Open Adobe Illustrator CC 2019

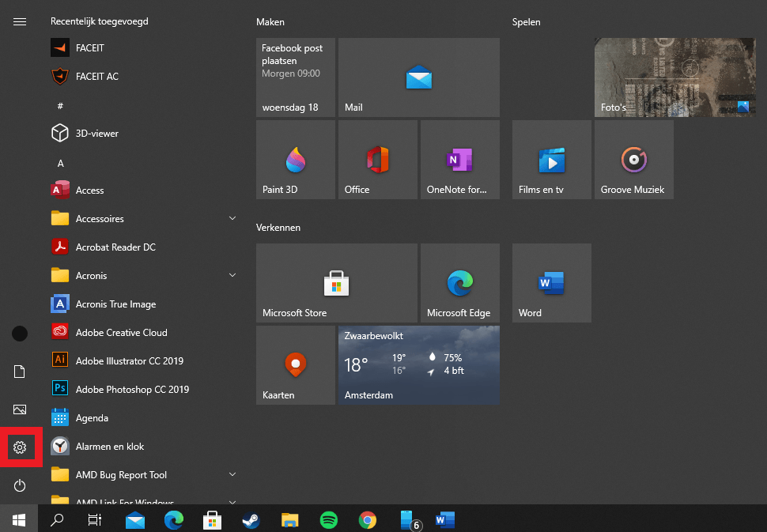pyautogui.click(x=144, y=361)
